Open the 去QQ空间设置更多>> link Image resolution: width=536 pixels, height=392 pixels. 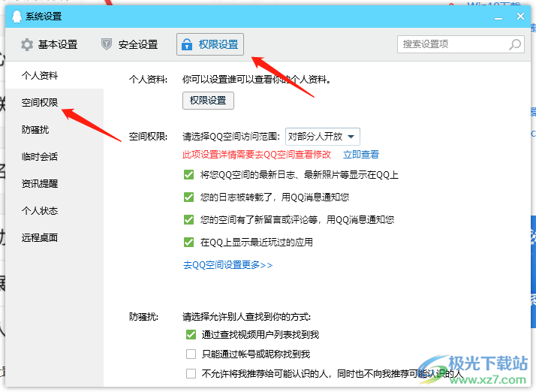(x=228, y=265)
